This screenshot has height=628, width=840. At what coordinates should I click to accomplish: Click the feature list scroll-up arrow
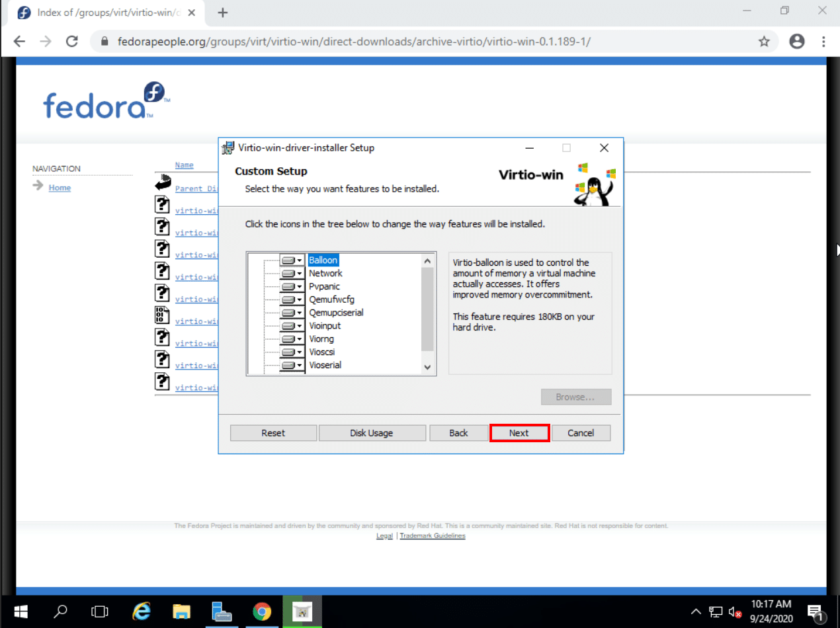click(x=427, y=260)
